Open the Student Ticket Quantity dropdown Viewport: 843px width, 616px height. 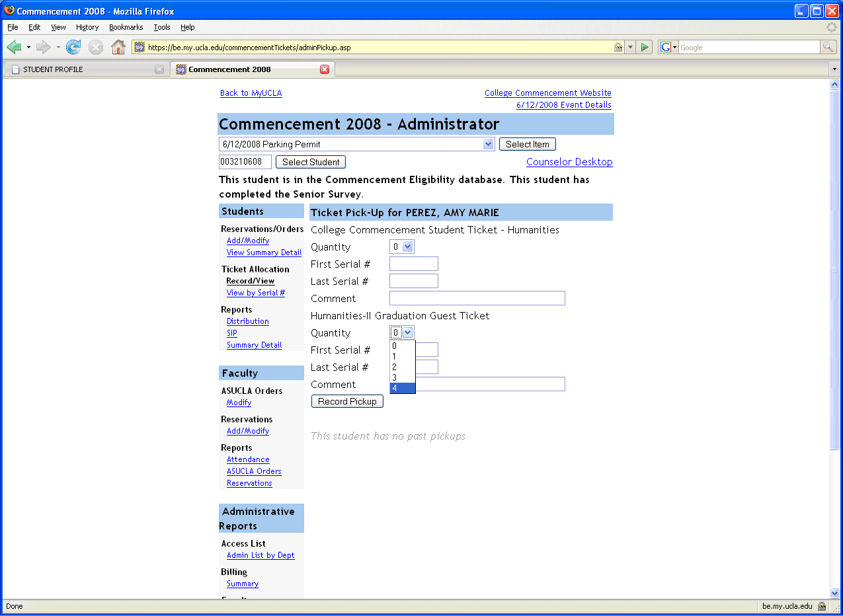pyautogui.click(x=407, y=247)
